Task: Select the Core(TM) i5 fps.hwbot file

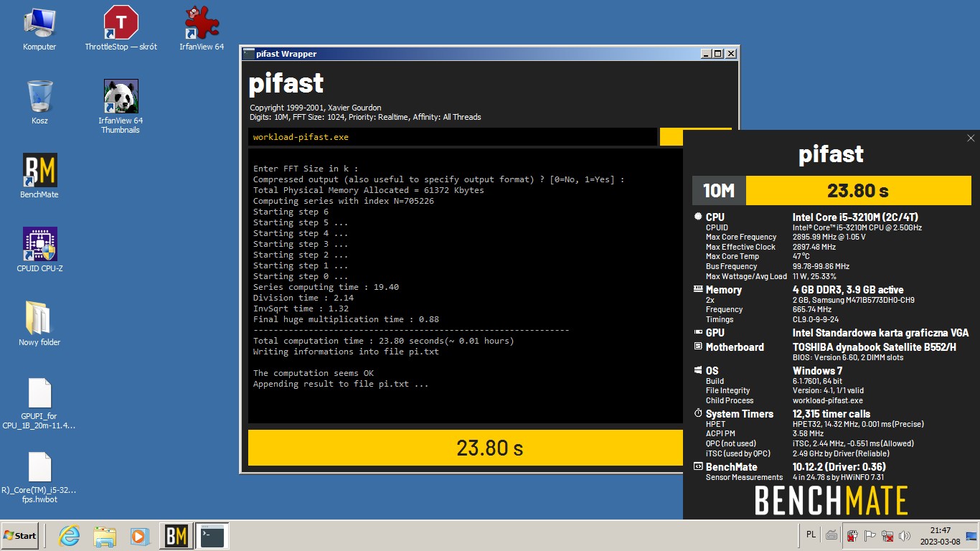Action: tap(39, 478)
